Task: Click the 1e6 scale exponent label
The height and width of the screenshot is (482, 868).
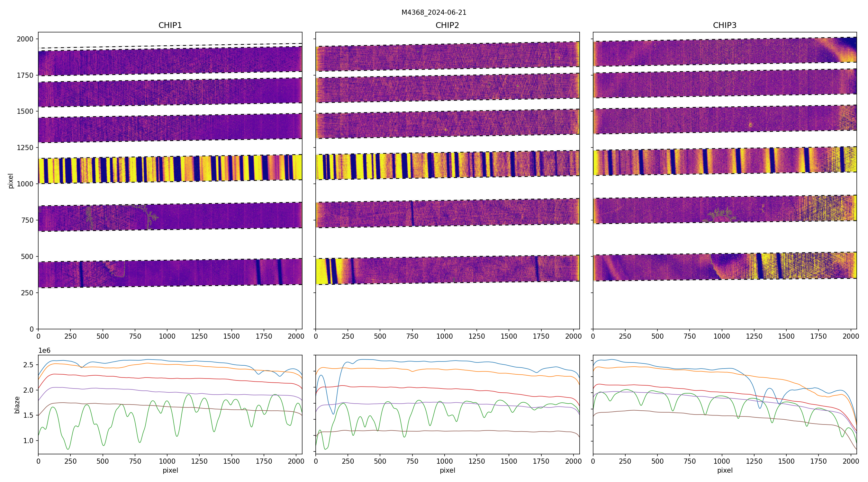Action: click(44, 351)
